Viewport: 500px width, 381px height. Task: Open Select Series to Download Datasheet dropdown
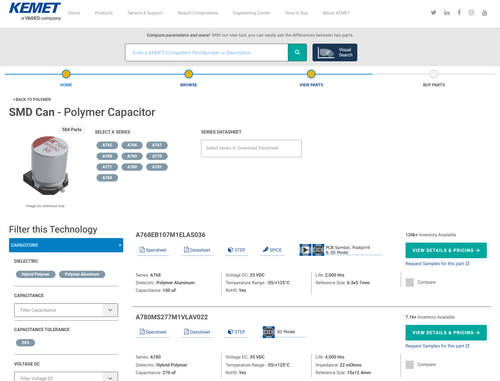click(251, 148)
